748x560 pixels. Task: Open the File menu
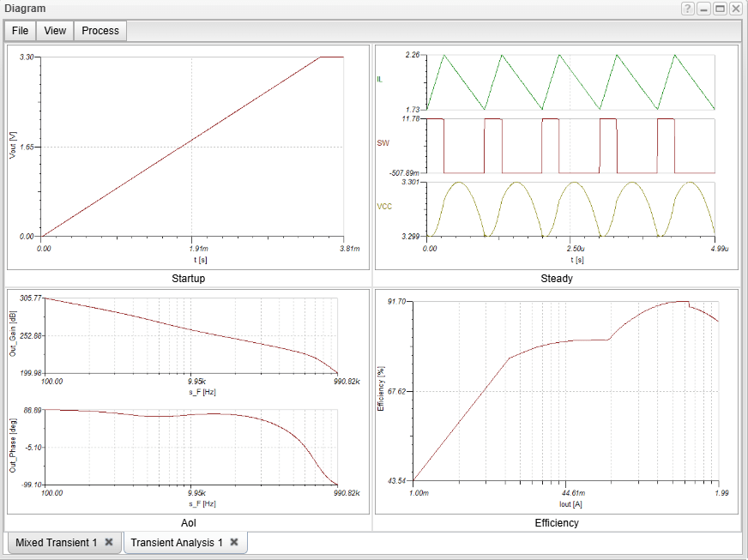(x=21, y=31)
